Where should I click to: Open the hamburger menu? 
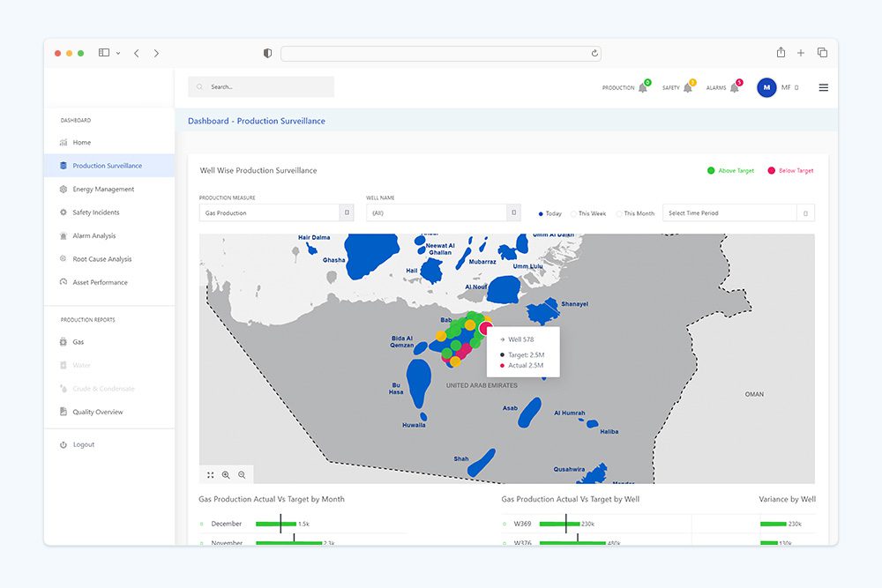pyautogui.click(x=824, y=87)
